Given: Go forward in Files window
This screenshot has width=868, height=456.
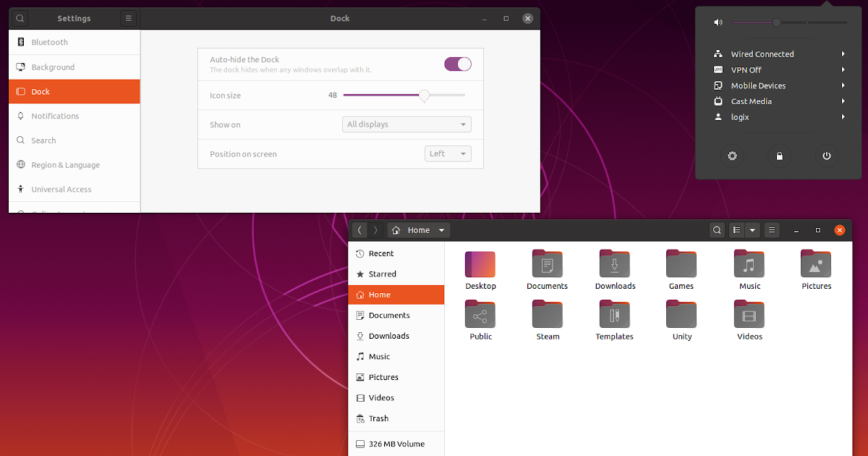Looking at the screenshot, I should pos(375,230).
